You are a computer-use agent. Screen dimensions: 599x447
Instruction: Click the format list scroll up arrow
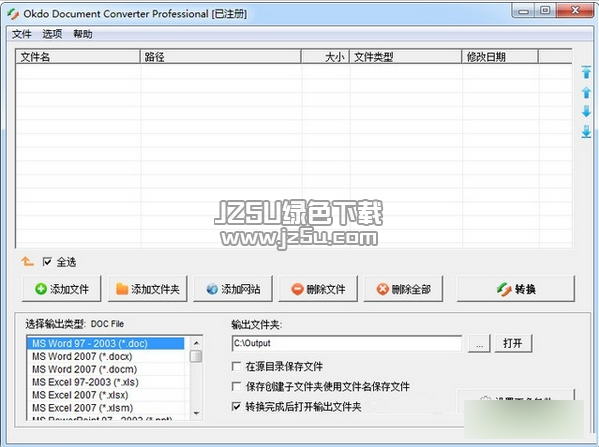(196, 343)
